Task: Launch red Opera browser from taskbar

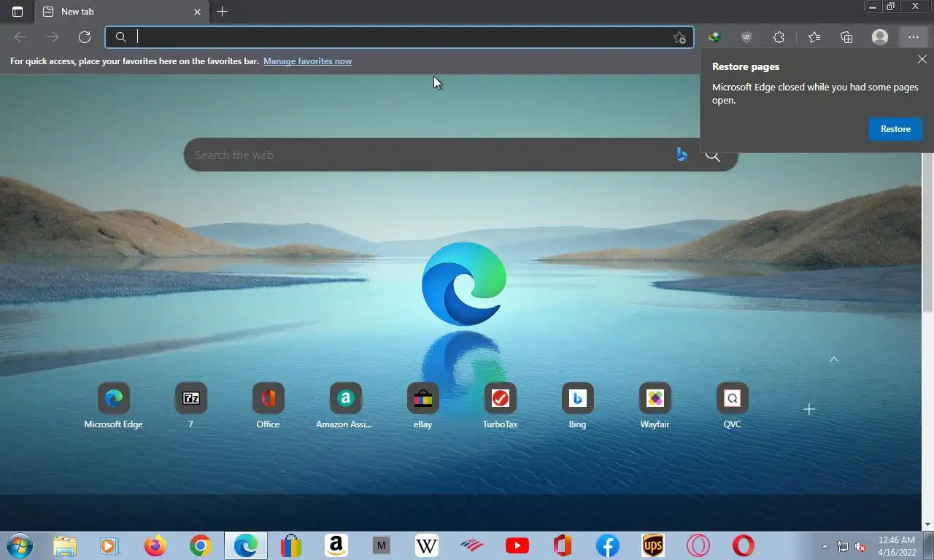Action: 744,545
